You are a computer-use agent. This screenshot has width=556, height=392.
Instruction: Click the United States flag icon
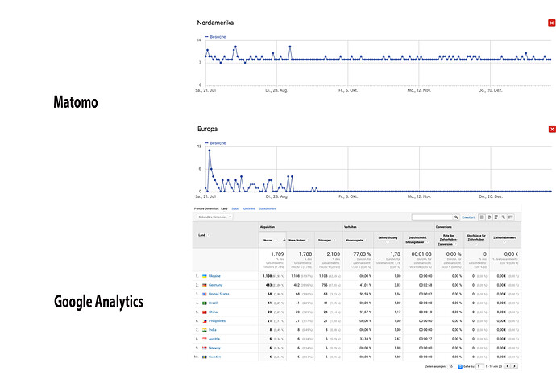(205, 294)
